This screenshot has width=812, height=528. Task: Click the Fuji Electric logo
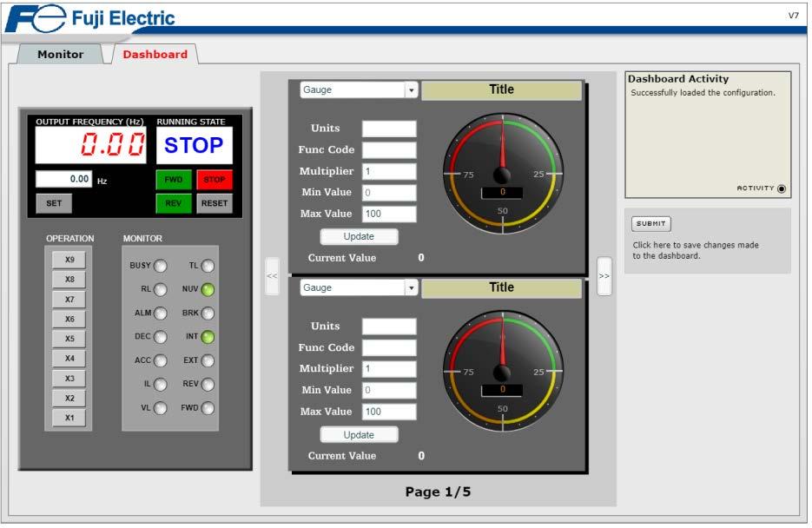(x=90, y=18)
